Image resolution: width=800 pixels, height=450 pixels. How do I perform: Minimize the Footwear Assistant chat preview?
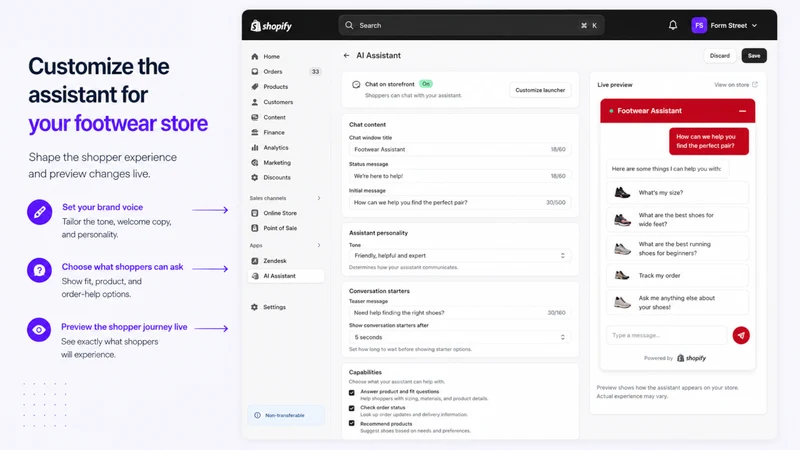[742, 111]
